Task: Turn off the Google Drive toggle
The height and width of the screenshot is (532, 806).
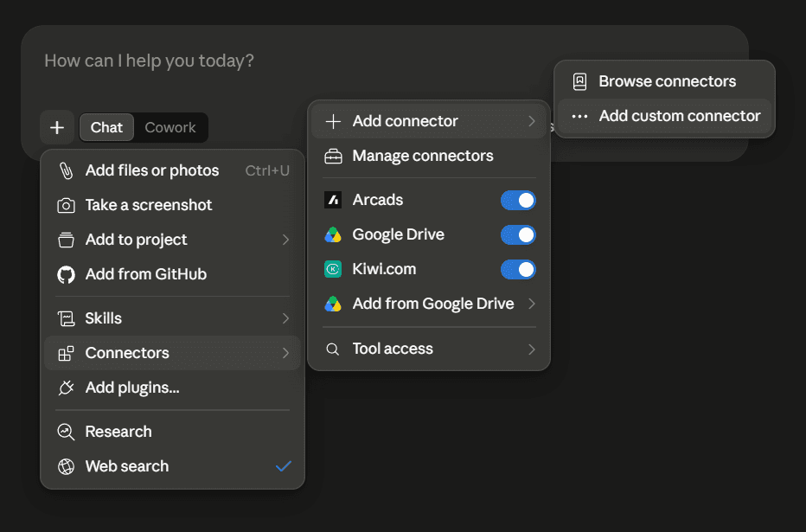Action: tap(518, 235)
